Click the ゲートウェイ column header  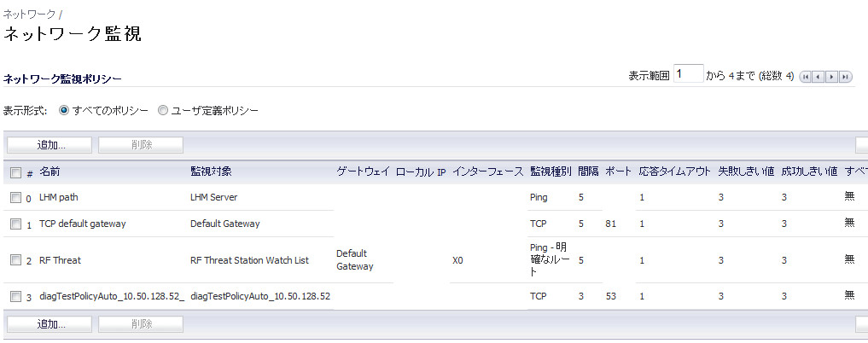[x=363, y=172]
